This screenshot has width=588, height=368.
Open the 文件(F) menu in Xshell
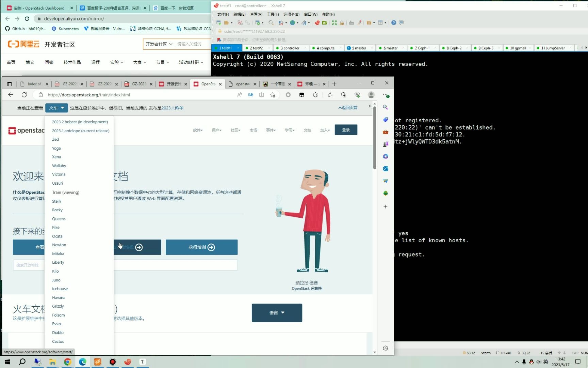(x=223, y=14)
